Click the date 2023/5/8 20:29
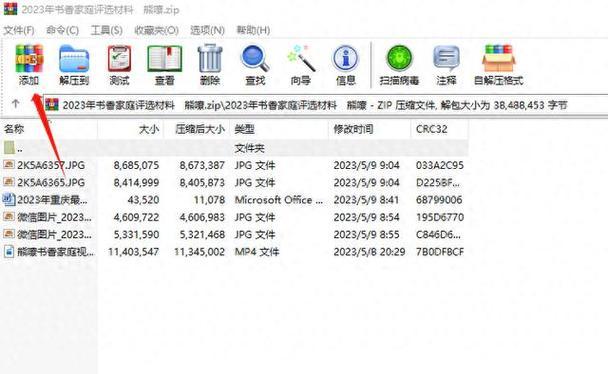 369,252
